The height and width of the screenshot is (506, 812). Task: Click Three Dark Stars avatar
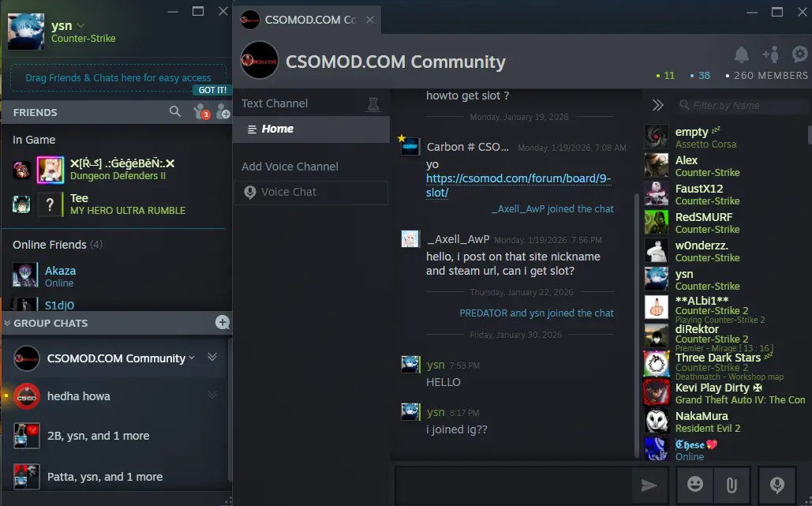656,364
